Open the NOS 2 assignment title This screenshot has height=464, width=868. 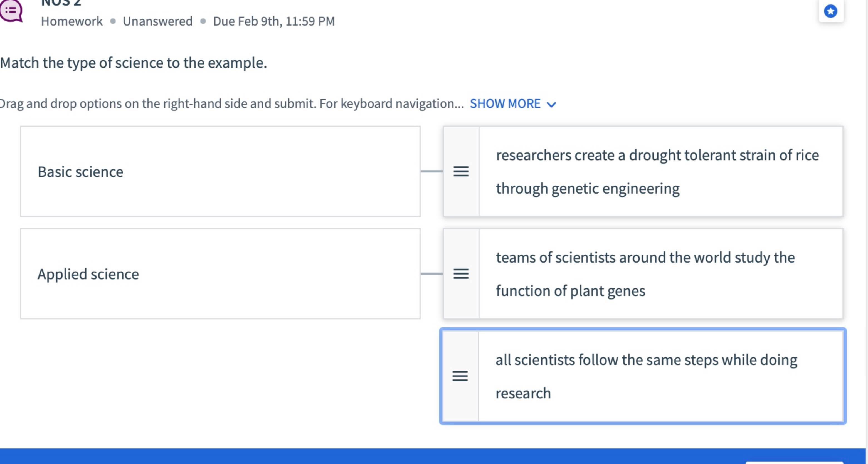point(61,3)
